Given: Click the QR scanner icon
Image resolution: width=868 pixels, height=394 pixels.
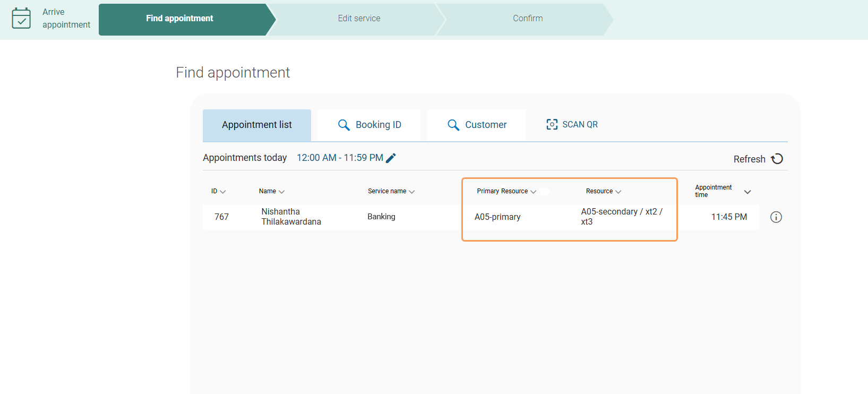Looking at the screenshot, I should point(552,124).
